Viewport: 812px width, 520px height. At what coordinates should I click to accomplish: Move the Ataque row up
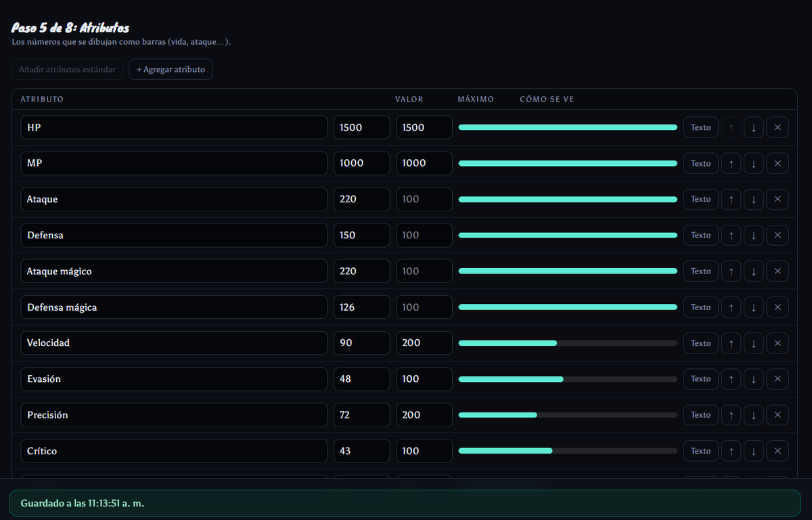[731, 199]
